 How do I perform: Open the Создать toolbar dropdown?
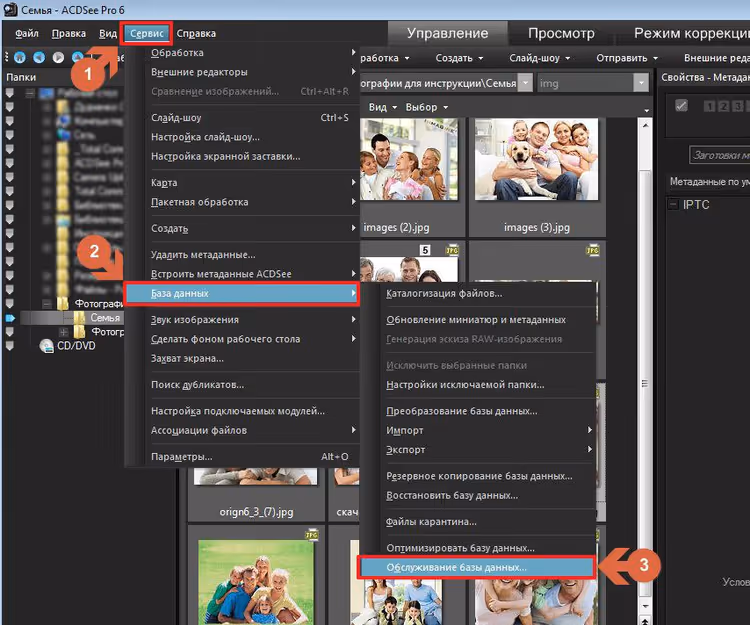(x=459, y=58)
